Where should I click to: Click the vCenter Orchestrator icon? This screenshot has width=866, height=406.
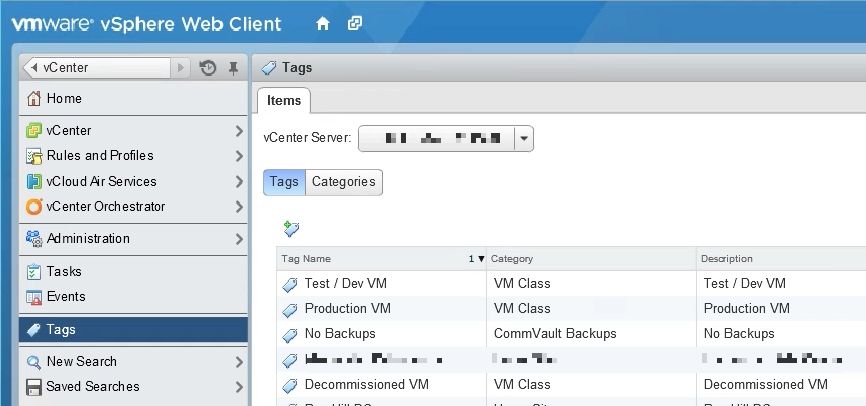point(34,207)
